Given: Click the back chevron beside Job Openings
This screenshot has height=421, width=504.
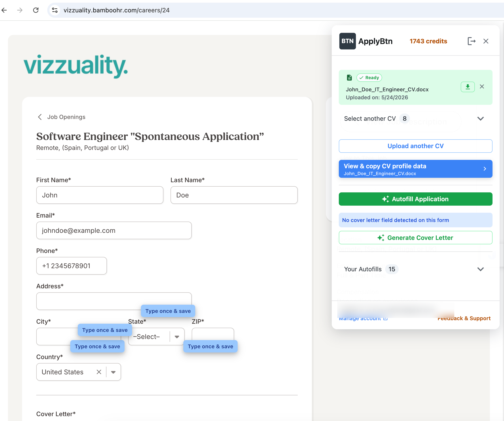Looking at the screenshot, I should (40, 117).
